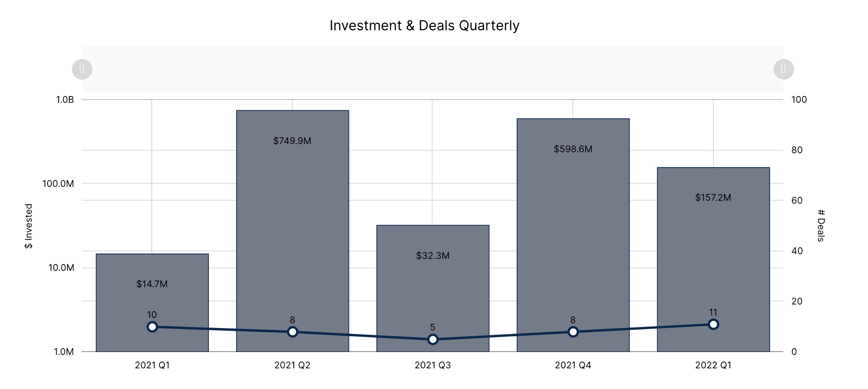Click the 2022 Q1 deals marker showing 11
868x389 pixels.
click(x=713, y=324)
